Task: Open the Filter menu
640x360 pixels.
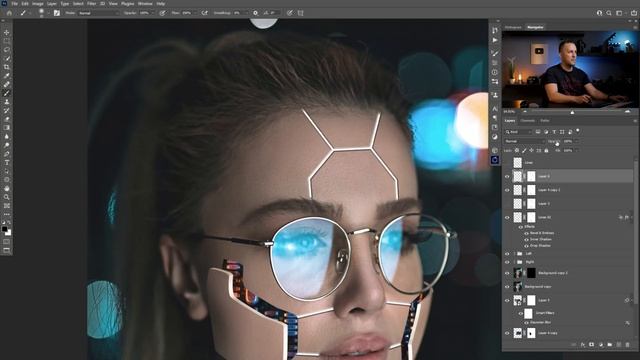Action: point(91,4)
